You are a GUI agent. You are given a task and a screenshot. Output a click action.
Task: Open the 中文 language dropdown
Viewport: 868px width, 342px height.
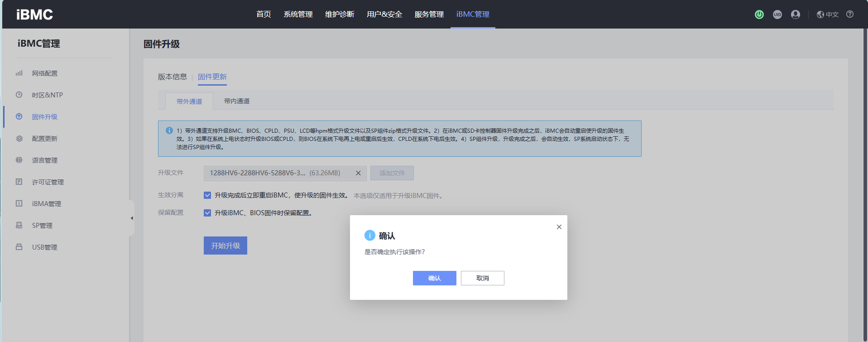click(828, 14)
